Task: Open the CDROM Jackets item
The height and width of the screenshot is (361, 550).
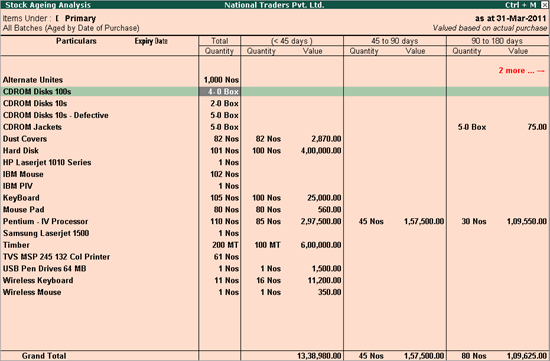Action: tap(32, 127)
